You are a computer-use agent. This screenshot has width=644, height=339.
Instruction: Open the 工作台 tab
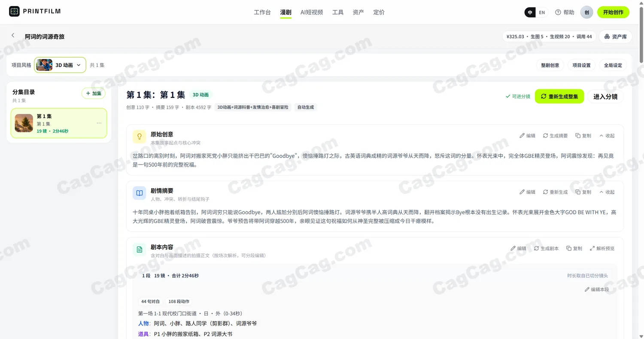coord(262,12)
